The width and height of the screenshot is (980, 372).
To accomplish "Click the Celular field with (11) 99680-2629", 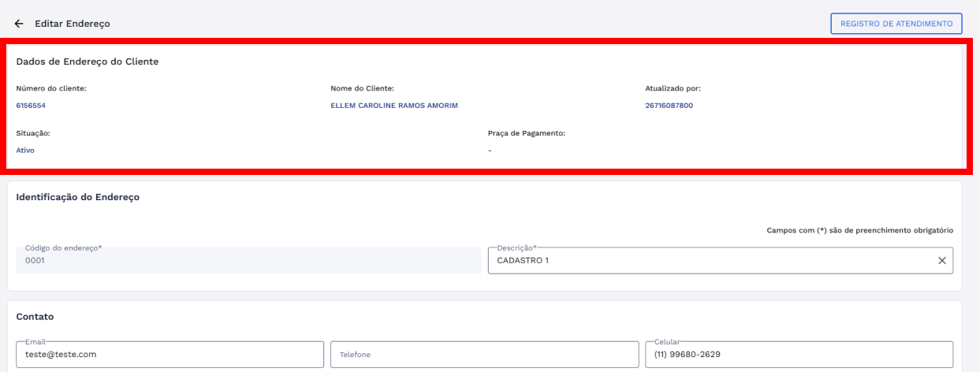I will [798, 355].
